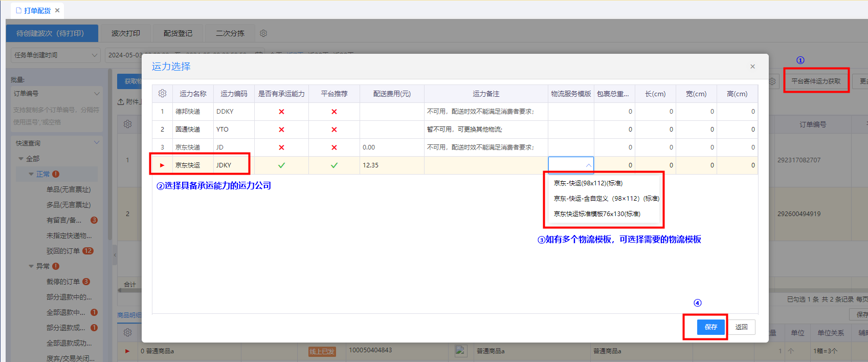The width and height of the screenshot is (868, 362).
Task: Switch to 波次打印 tab
Action: (126, 33)
